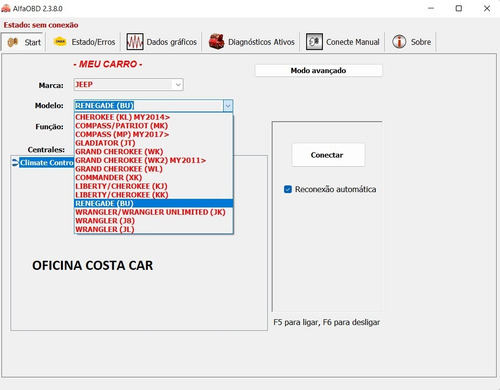
Task: Click the Estado: sem conexão status text
Action: tap(41, 25)
